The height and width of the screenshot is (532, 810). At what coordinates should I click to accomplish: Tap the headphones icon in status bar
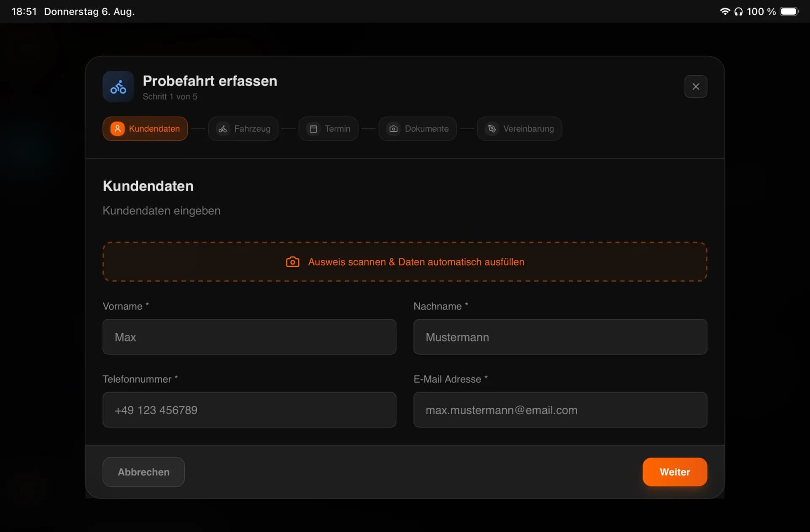(x=738, y=11)
